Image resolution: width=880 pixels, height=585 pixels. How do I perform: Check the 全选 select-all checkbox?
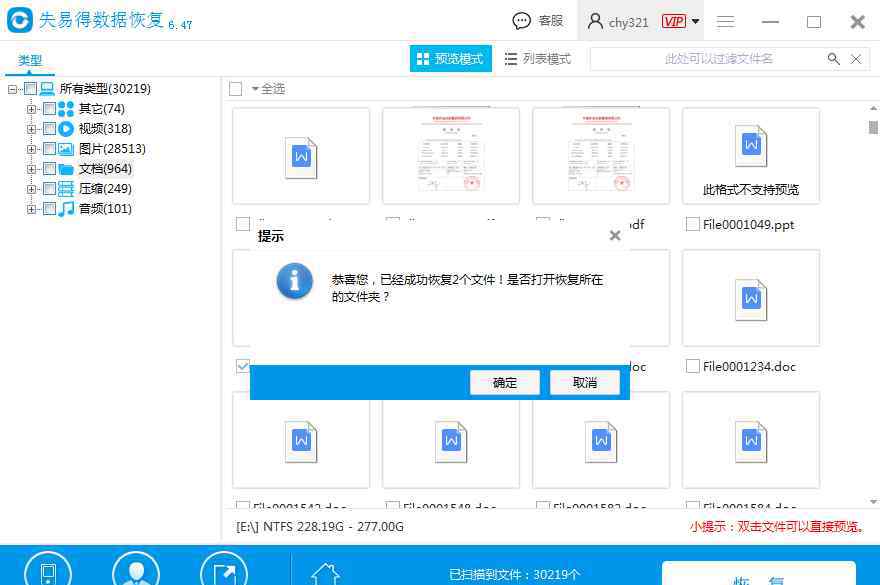tap(236, 89)
